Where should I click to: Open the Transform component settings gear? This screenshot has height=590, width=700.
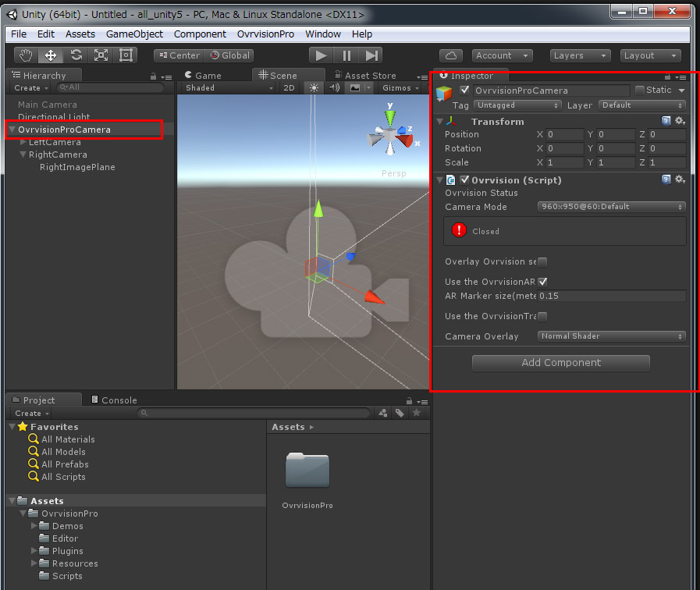[x=678, y=120]
